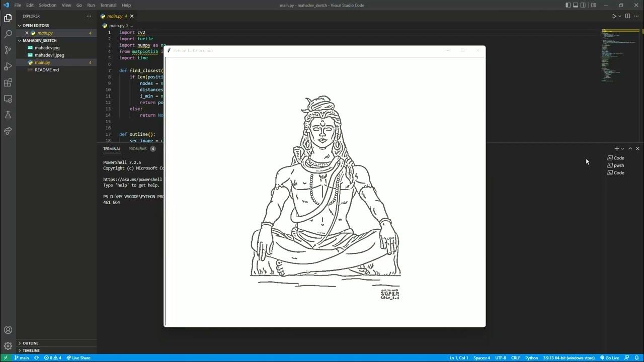
Task: Click Ln 1, Col 1 cursor position
Action: [459, 358]
